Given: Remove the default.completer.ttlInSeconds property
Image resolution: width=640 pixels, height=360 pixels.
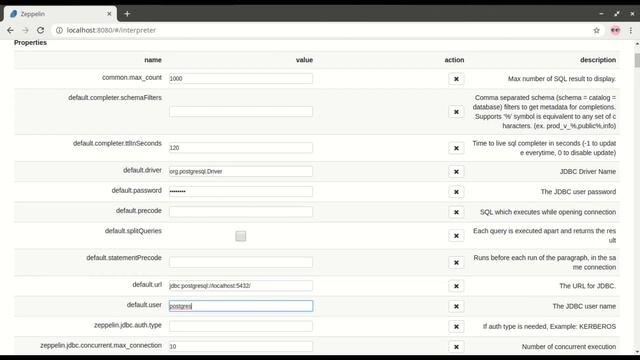Looking at the screenshot, I should [456, 148].
